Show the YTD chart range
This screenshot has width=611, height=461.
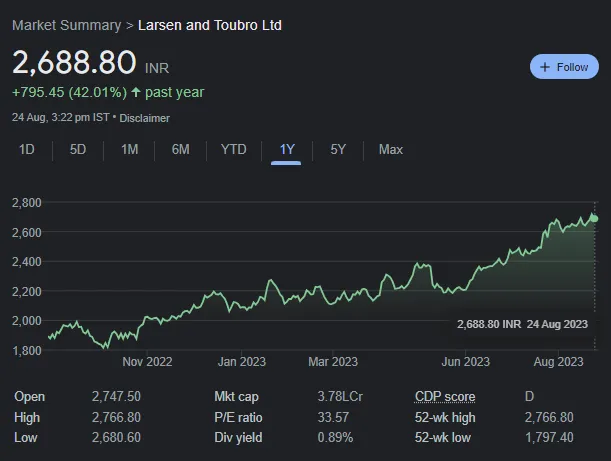click(233, 150)
